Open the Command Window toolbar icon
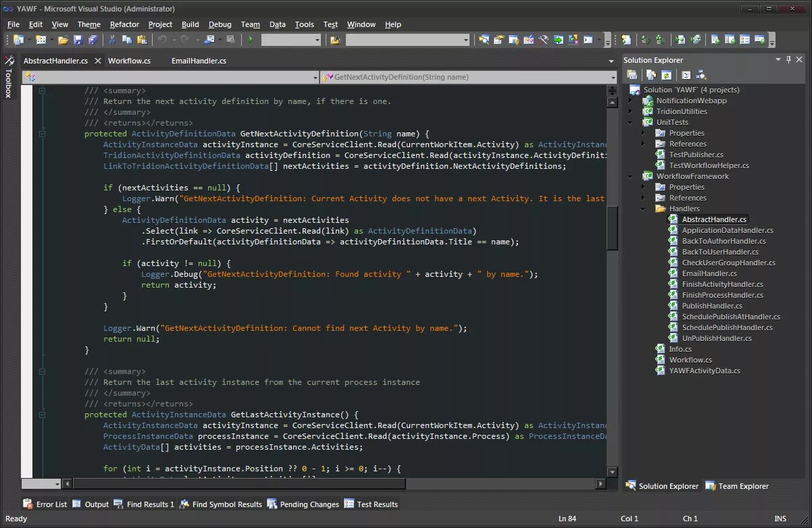Screen dimensions: 812x528 [588, 40]
